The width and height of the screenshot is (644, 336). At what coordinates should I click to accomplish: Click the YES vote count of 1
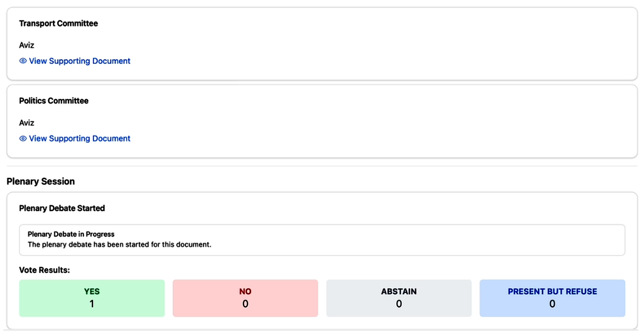pos(92,304)
